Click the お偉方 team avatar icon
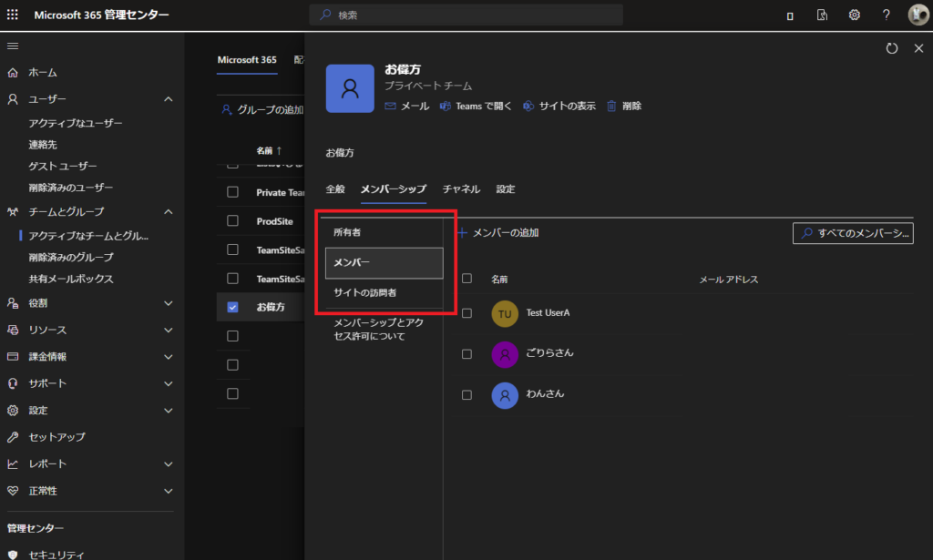 (350, 88)
